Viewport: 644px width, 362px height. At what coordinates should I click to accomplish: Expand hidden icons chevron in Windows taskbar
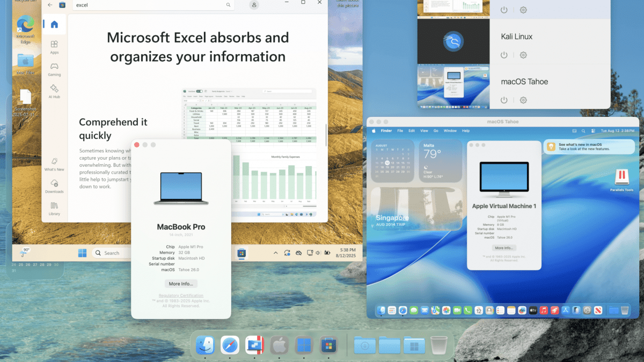[x=275, y=253]
